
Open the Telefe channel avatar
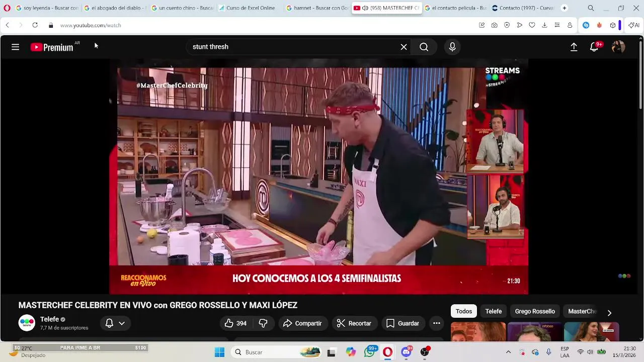27,323
